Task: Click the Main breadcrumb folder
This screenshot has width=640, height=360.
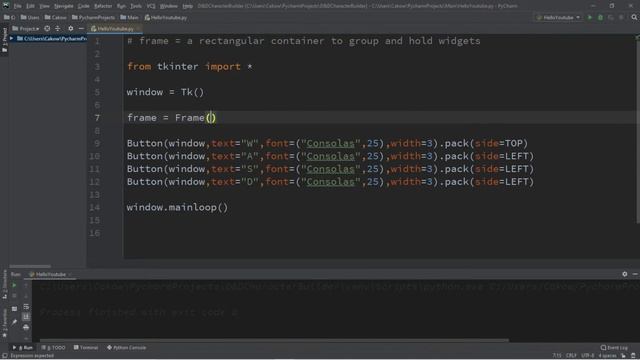Action: [130, 18]
